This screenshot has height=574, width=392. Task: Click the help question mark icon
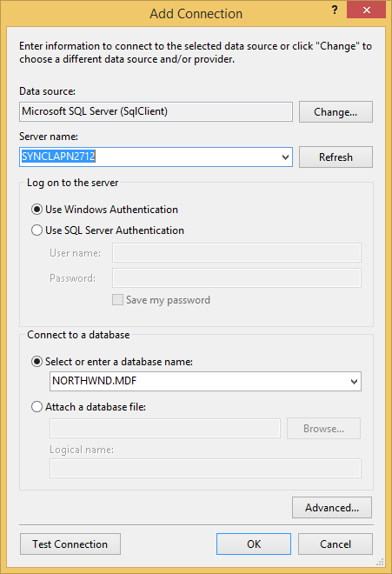[335, 10]
